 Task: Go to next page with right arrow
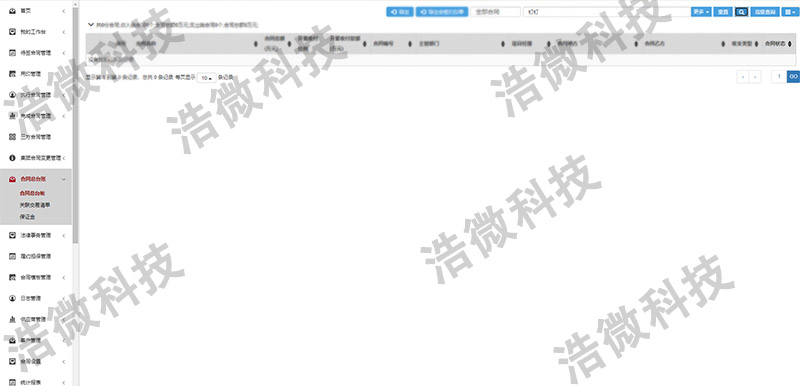(755, 77)
